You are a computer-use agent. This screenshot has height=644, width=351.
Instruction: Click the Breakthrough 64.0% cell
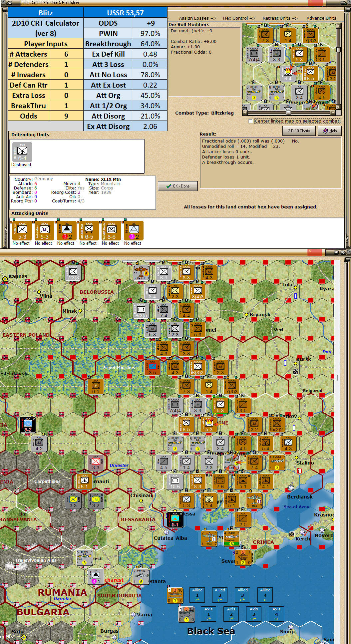(150, 44)
